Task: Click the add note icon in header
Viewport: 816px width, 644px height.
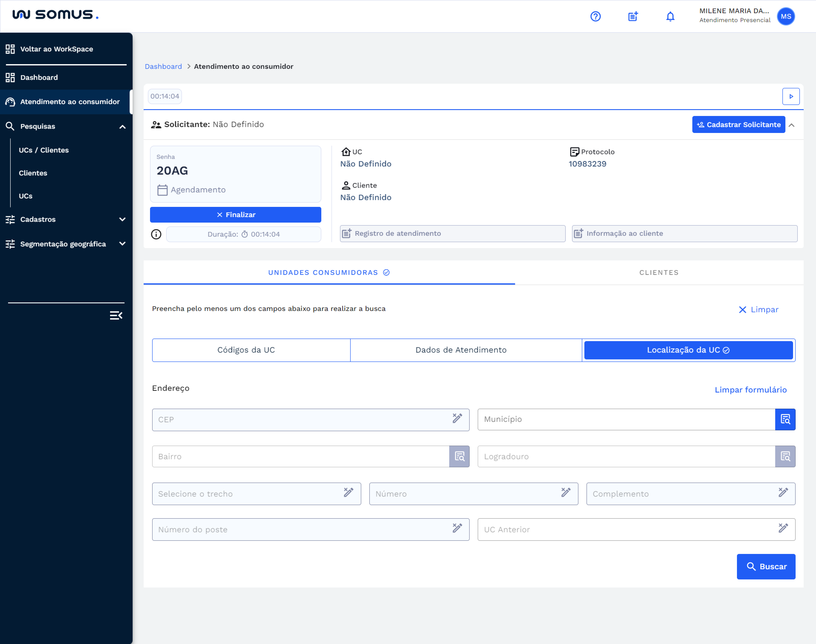Action: pyautogui.click(x=633, y=16)
